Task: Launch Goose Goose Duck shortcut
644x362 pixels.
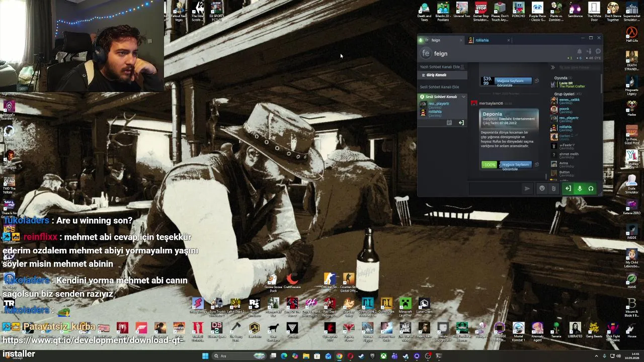Action: [273, 283]
